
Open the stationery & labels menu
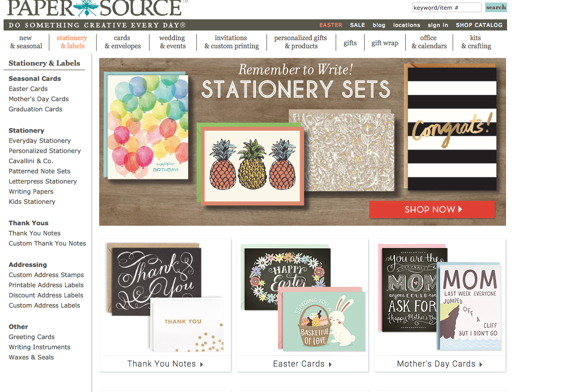pyautogui.click(x=72, y=42)
